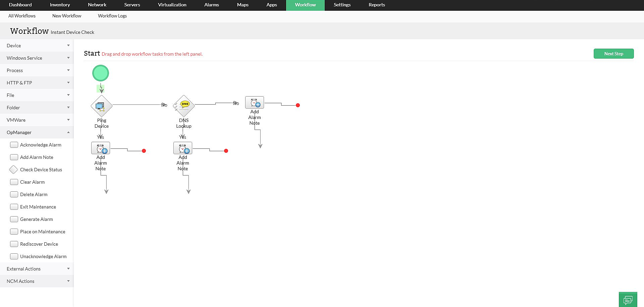The height and width of the screenshot is (307, 644).
Task: Pick the Place on Maintenance task icon
Action: coord(14,232)
